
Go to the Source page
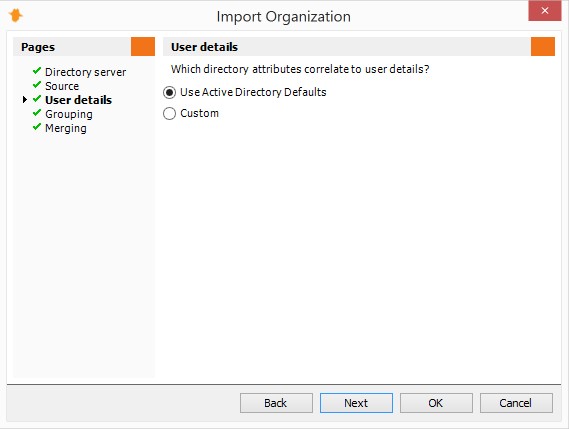[x=62, y=86]
